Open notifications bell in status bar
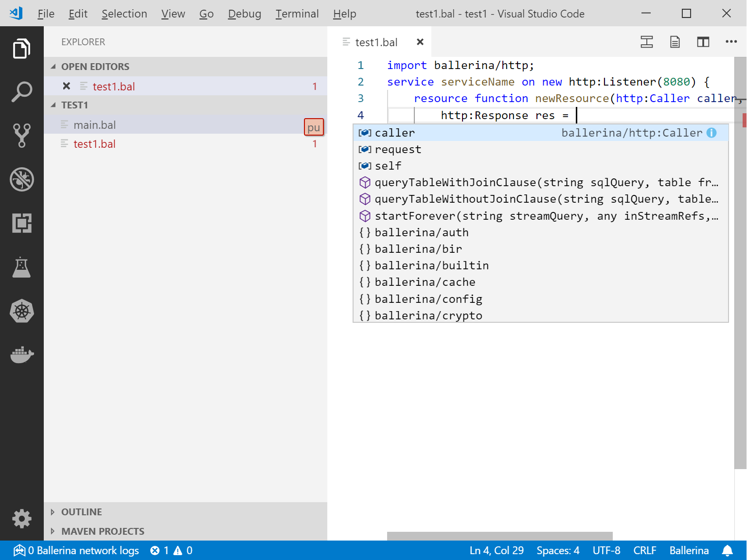Image resolution: width=747 pixels, height=560 pixels. pos(727,550)
